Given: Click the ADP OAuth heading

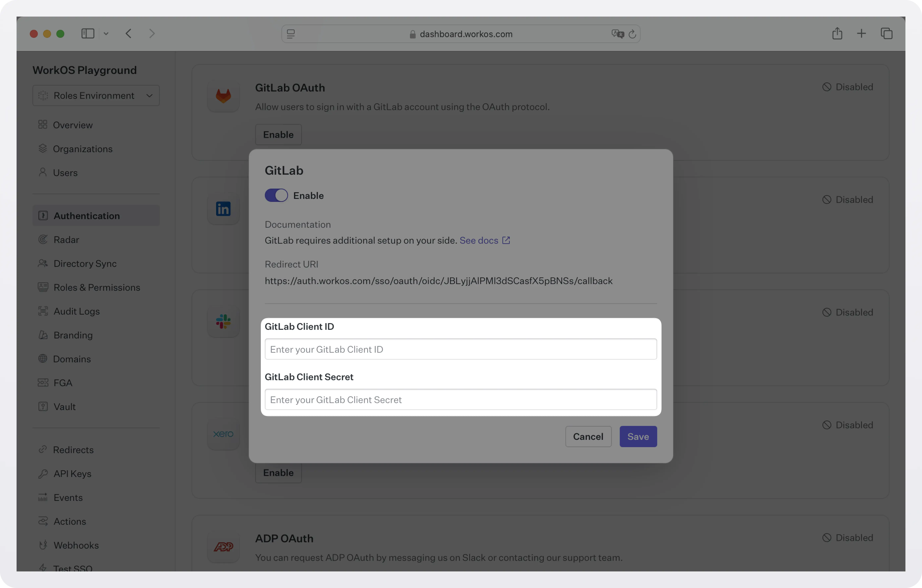Looking at the screenshot, I should (284, 539).
